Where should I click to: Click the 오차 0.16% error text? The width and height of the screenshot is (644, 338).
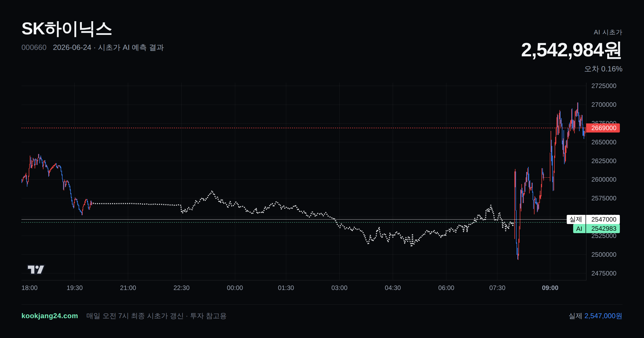click(x=603, y=69)
